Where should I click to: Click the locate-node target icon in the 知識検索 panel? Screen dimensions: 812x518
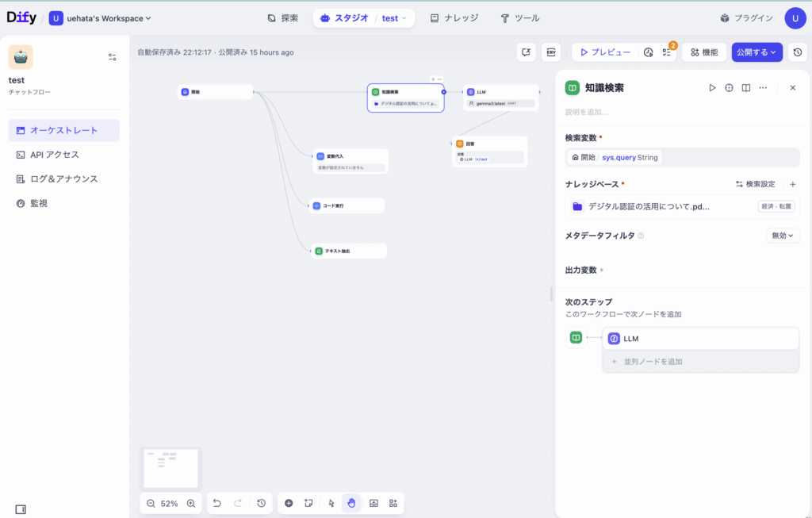click(730, 88)
